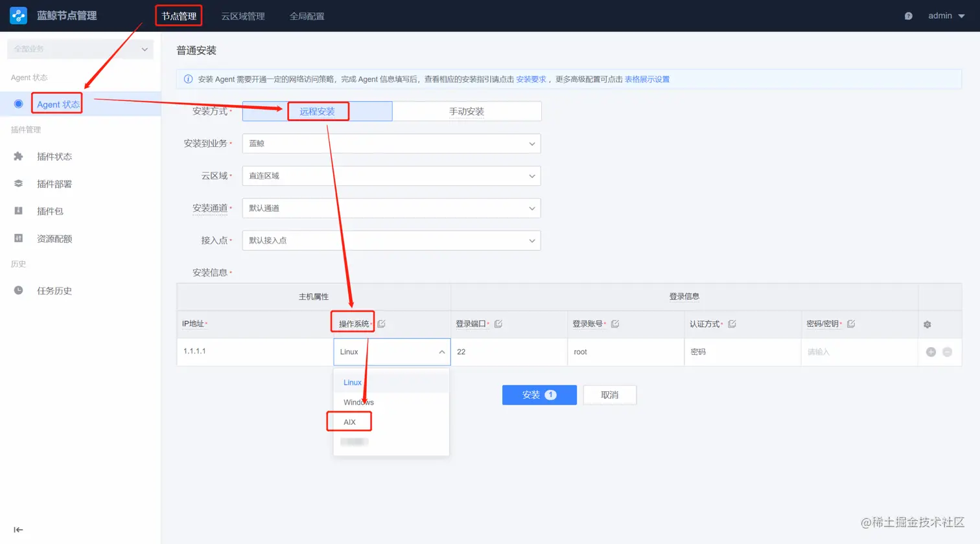Click the 认证方式 cell showing 密码
The height and width of the screenshot is (544, 980).
743,352
